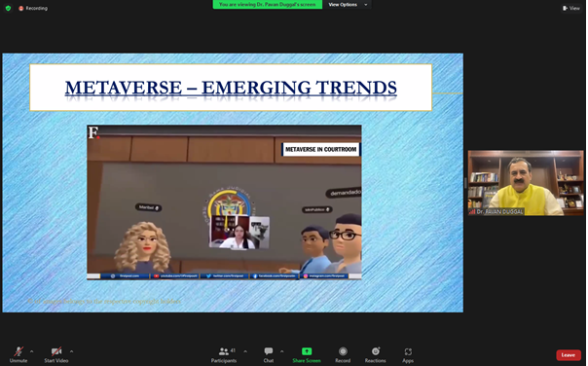
Task: Click the viewing Dr. Pavan Duggal's screen banner
Action: 268,5
